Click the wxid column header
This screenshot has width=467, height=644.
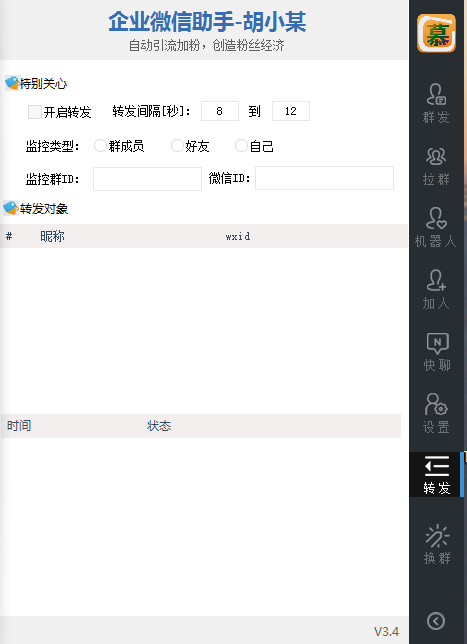tap(238, 237)
